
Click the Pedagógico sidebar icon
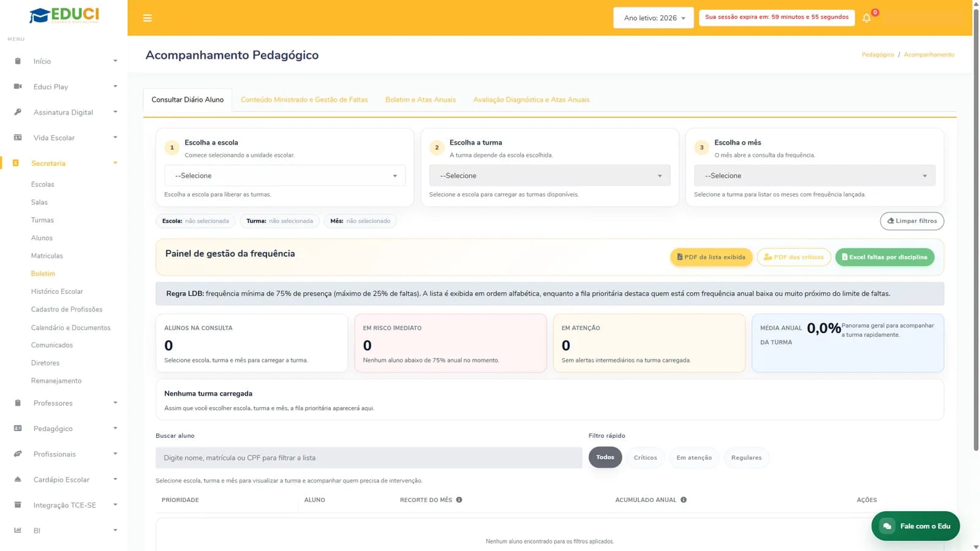(x=18, y=429)
